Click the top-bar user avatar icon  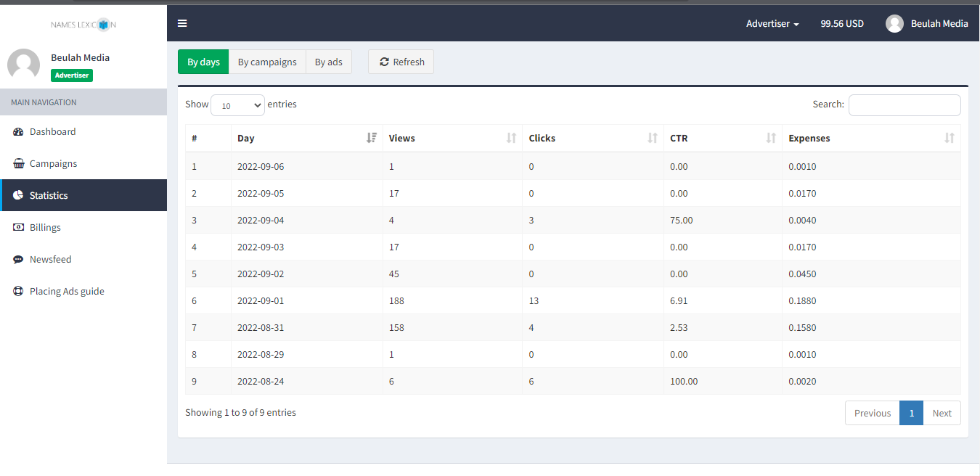coord(894,23)
